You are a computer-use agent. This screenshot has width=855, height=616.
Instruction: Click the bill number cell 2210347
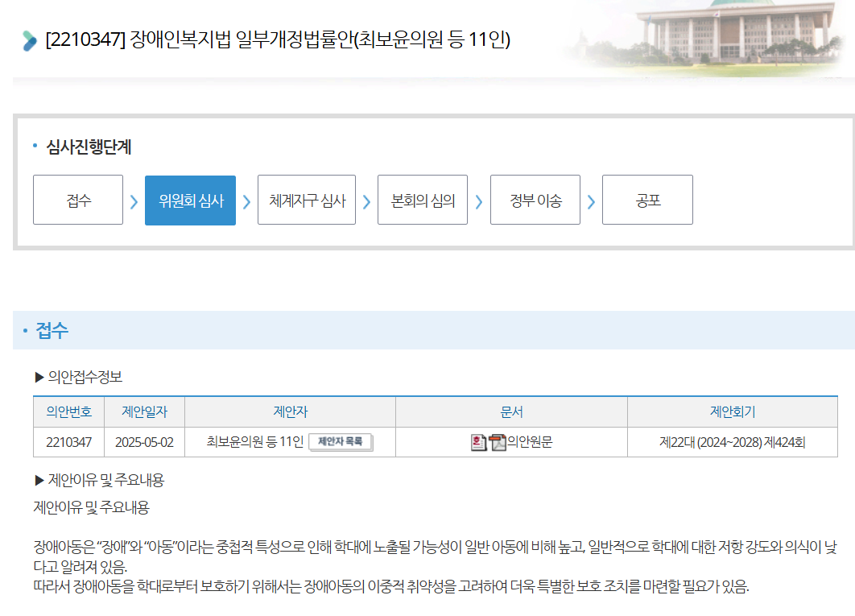tap(68, 442)
